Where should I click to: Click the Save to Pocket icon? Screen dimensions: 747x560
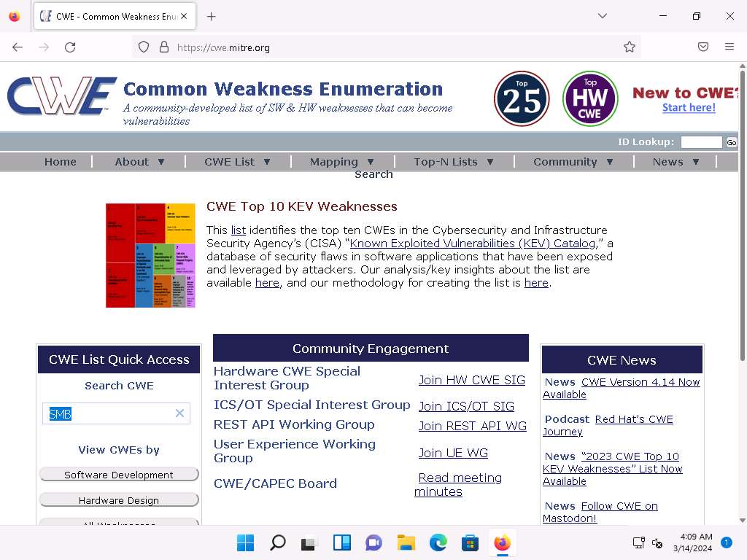click(703, 47)
